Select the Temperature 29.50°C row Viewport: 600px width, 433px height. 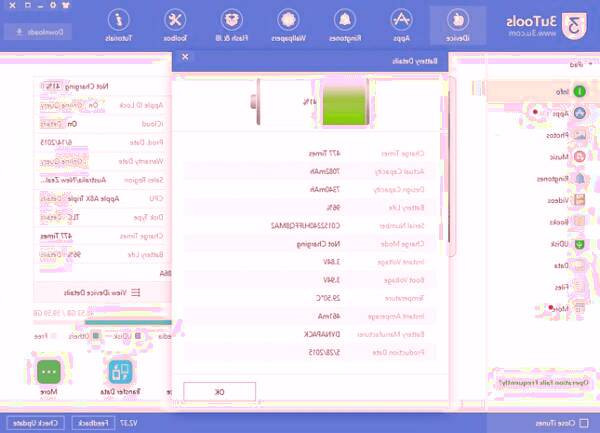coord(310,298)
